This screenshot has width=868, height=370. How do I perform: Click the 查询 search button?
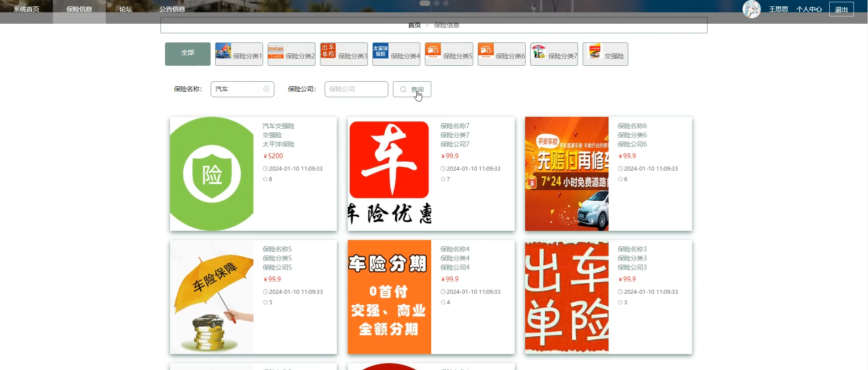click(412, 89)
